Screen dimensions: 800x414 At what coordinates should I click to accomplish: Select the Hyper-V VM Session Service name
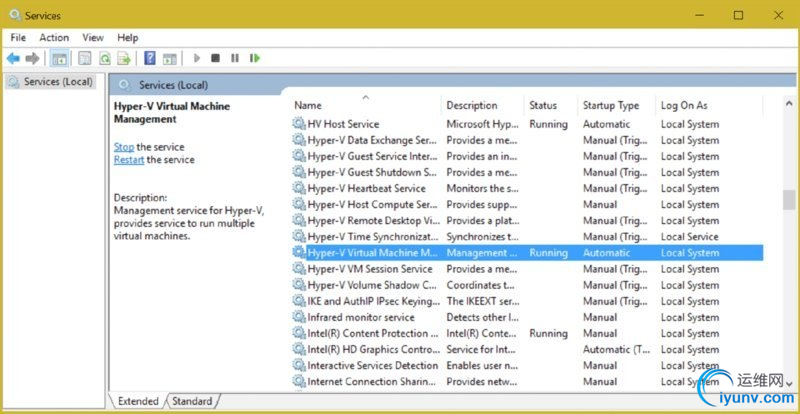[370, 269]
